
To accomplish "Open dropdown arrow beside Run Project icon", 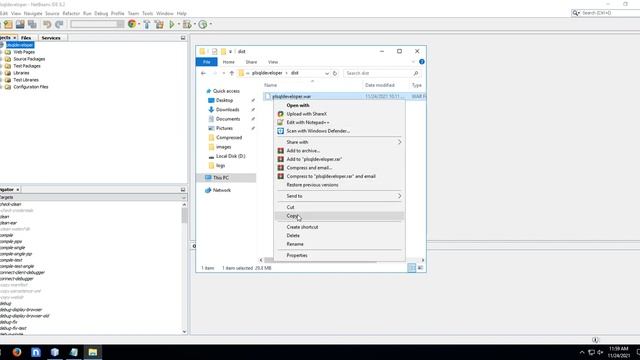I will [178, 24].
